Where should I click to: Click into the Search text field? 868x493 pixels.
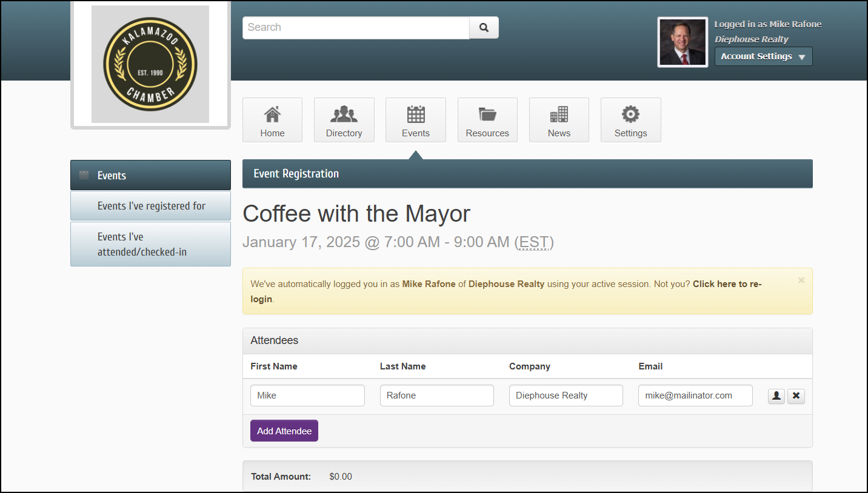[356, 28]
